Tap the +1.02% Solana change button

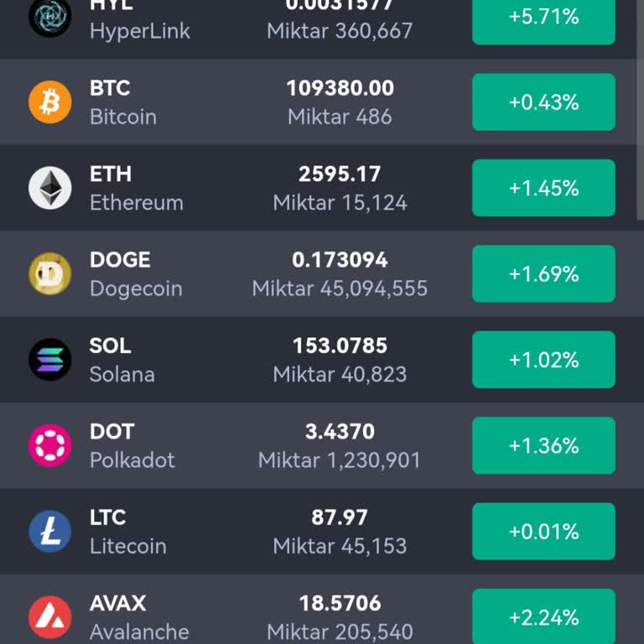click(543, 360)
